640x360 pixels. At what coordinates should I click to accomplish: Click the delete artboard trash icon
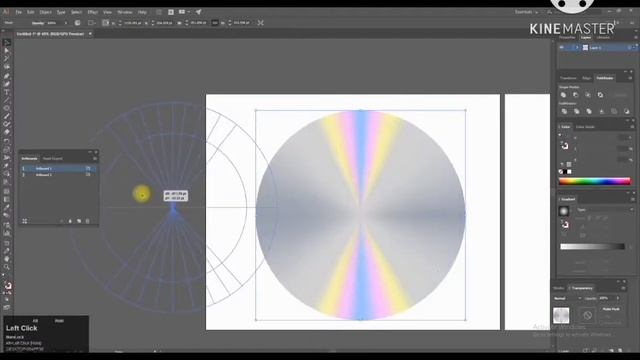pyautogui.click(x=87, y=221)
